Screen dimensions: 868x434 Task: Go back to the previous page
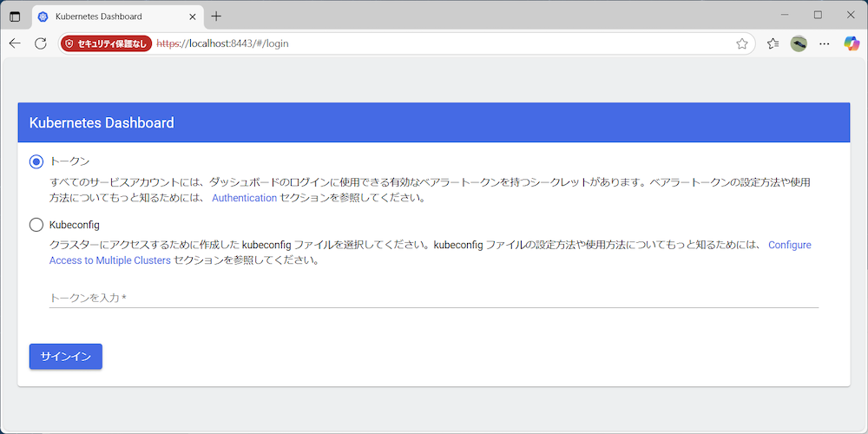pyautogui.click(x=15, y=43)
